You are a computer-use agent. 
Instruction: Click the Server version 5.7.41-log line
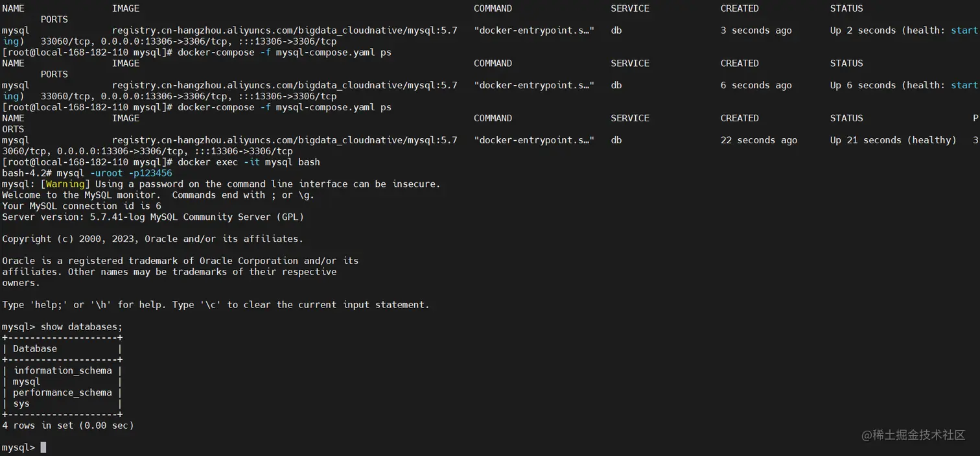(153, 217)
